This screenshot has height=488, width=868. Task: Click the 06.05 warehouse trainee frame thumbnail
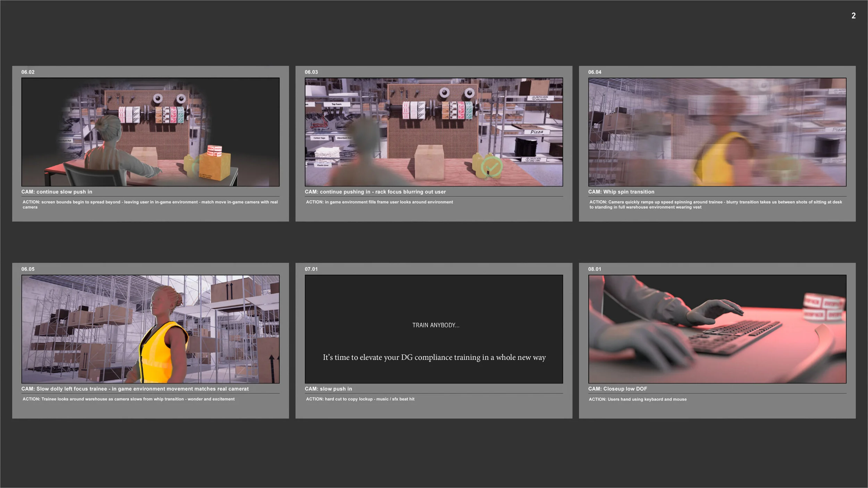point(150,329)
